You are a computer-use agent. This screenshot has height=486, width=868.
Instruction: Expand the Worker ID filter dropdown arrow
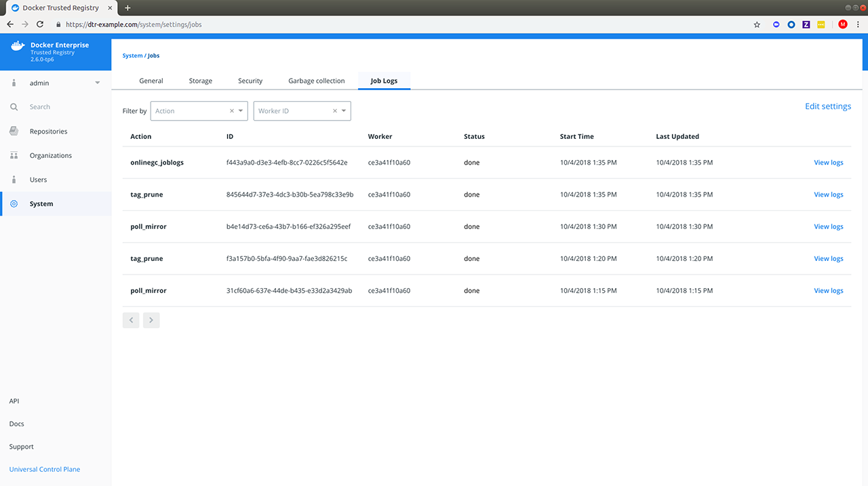tap(344, 111)
